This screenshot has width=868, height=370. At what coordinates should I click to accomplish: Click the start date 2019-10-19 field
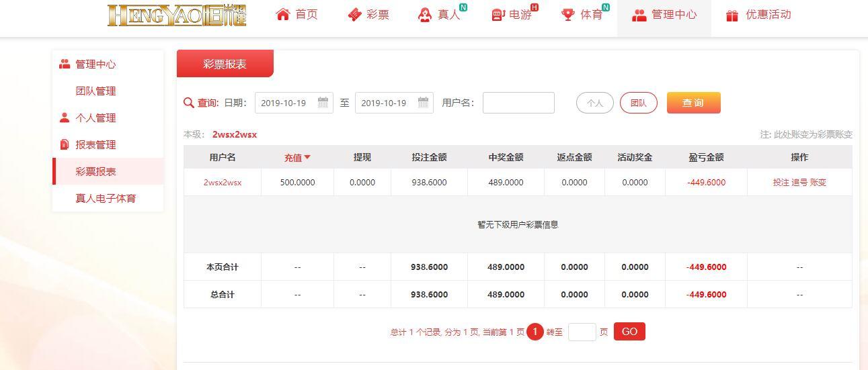pyautogui.click(x=294, y=103)
